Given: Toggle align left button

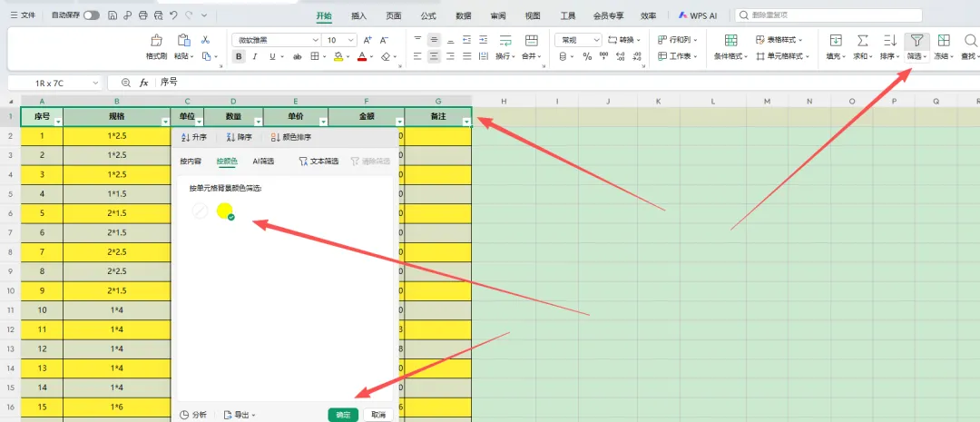Looking at the screenshot, I should pyautogui.click(x=417, y=56).
